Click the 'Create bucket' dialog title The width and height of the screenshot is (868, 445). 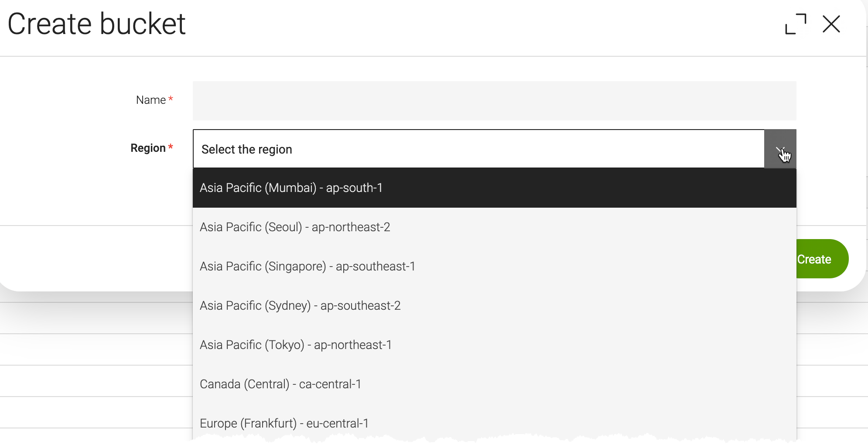pos(98,24)
